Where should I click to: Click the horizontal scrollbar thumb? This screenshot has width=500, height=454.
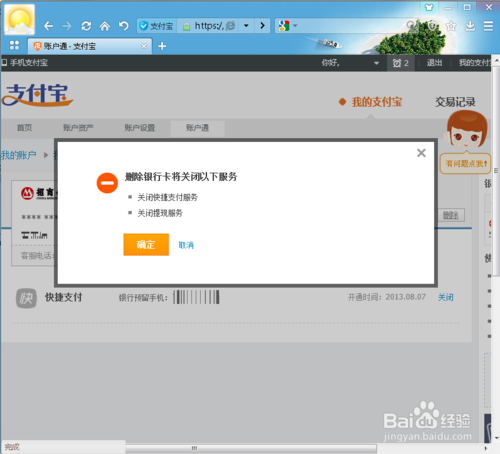[x=251, y=448]
